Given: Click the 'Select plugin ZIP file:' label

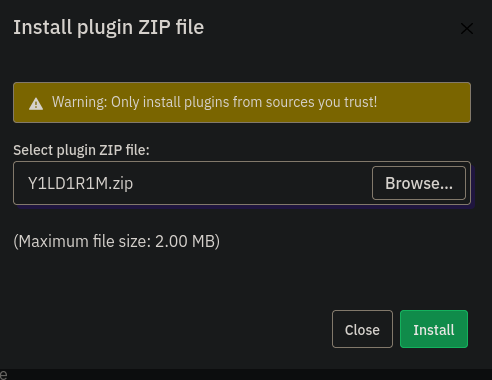Looking at the screenshot, I should [81, 150].
